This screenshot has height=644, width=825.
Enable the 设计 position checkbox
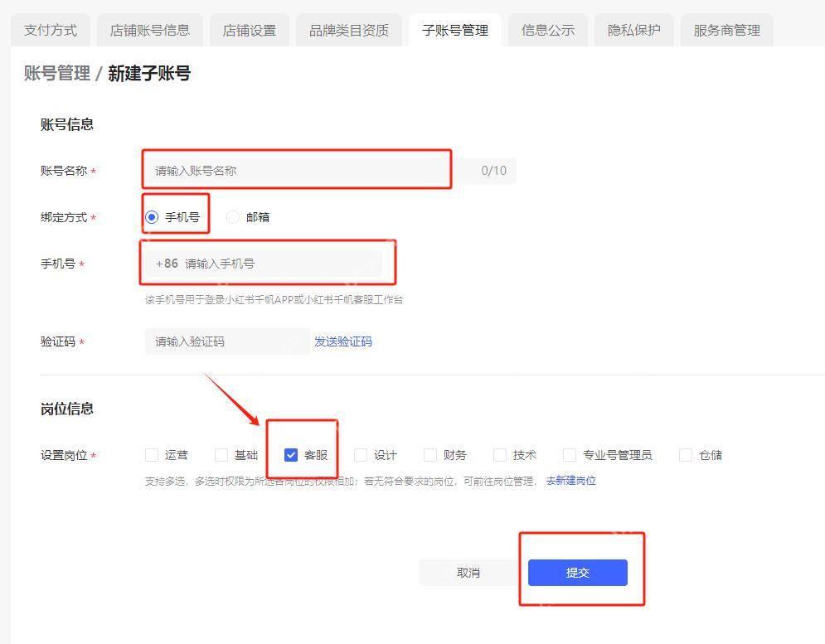(x=361, y=455)
